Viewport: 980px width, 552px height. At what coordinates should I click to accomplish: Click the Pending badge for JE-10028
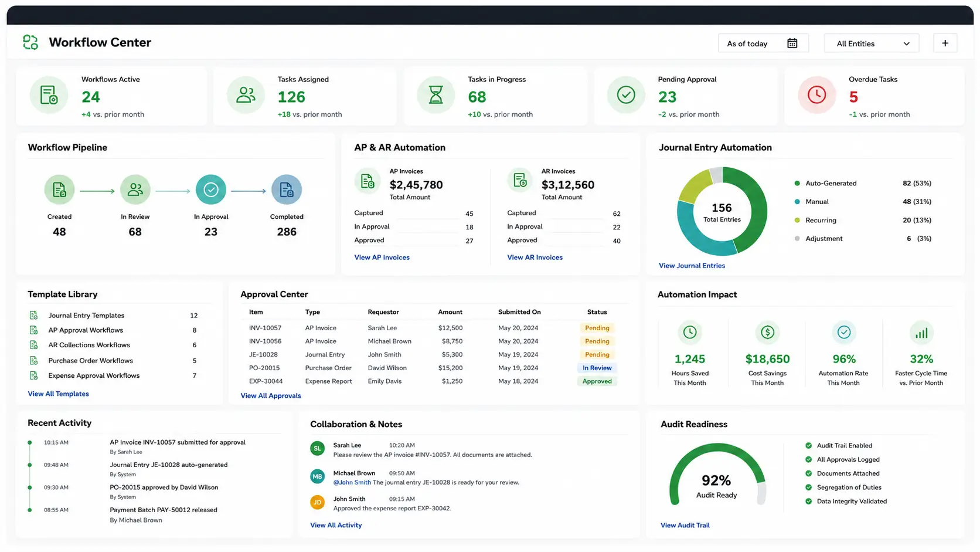(x=597, y=355)
